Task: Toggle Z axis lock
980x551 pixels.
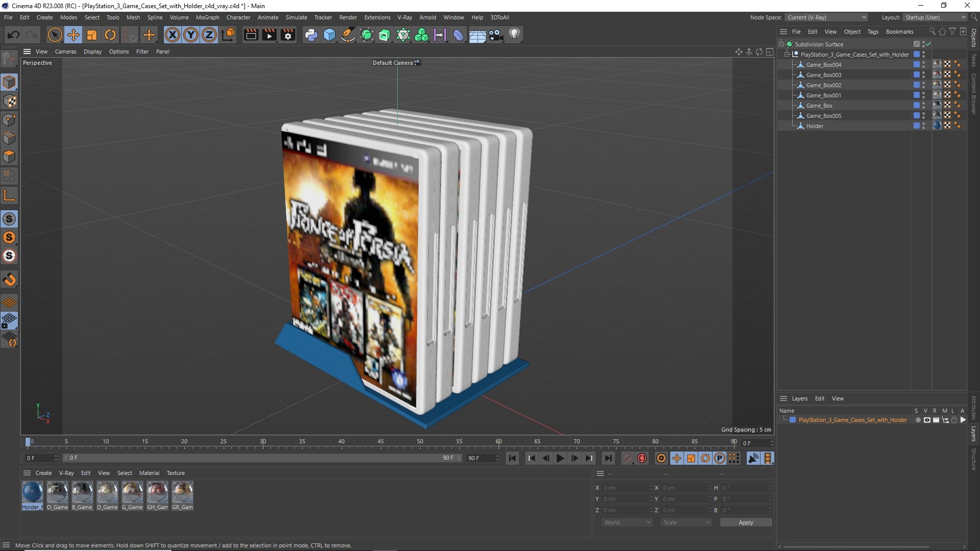Action: [209, 35]
